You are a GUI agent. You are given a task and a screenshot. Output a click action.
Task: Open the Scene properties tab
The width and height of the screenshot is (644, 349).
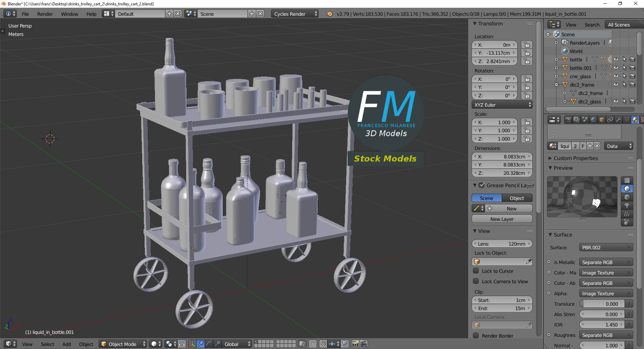click(x=585, y=119)
